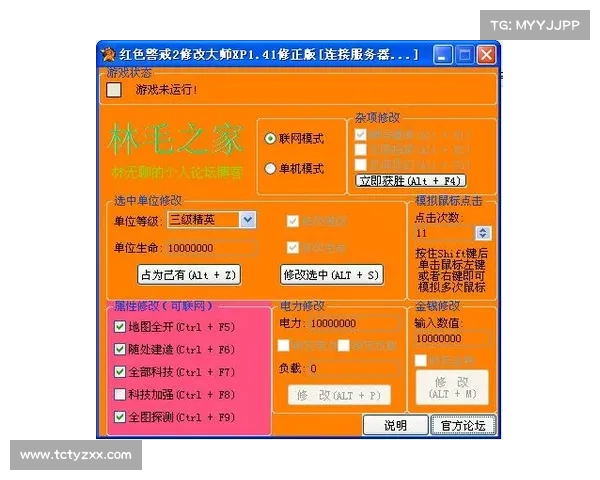Click the 选中单位修改 group title
The image size is (600, 480).
(x=148, y=201)
